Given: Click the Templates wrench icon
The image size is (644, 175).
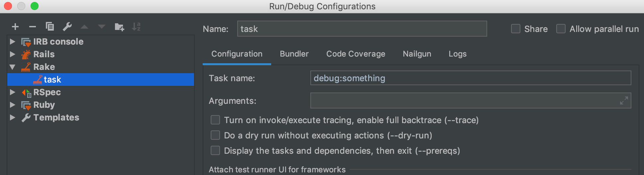Looking at the screenshot, I should coord(26,118).
